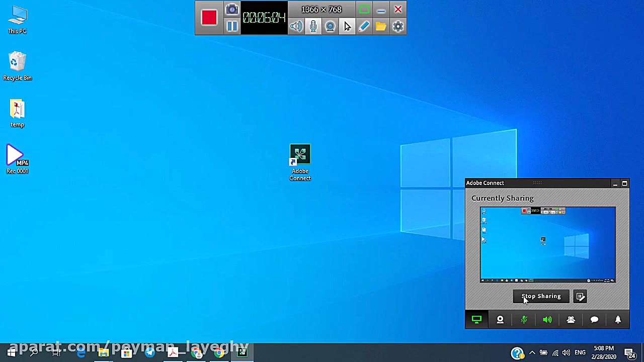The height and width of the screenshot is (362, 644).
Task: Toggle mouse cursor recording in the recorder
Action: pos(347,26)
